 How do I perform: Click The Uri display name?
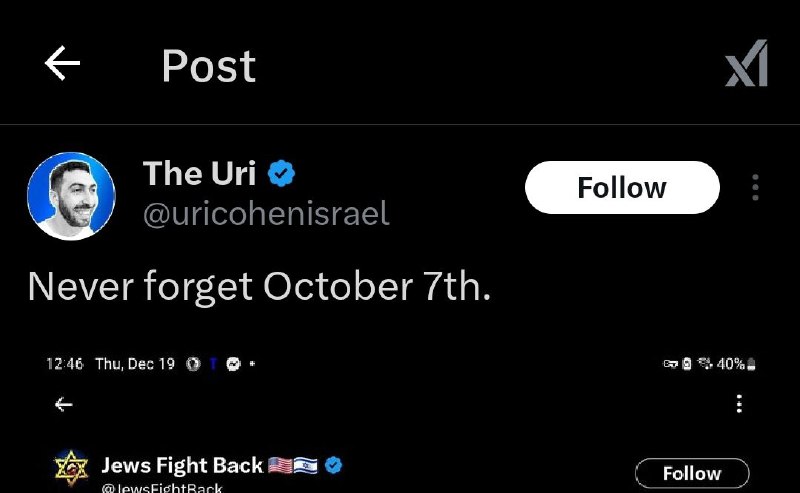199,173
